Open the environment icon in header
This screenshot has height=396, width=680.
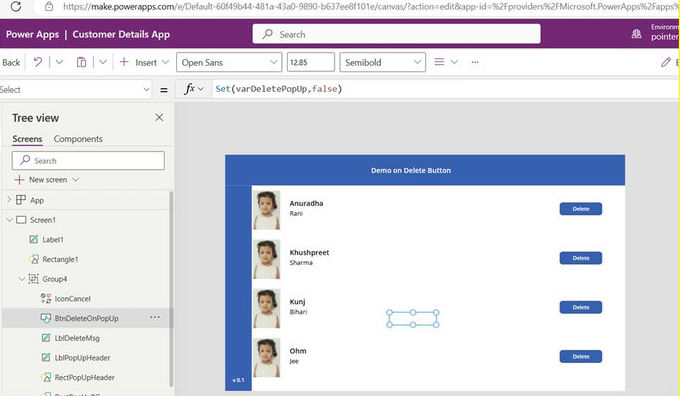tap(636, 34)
